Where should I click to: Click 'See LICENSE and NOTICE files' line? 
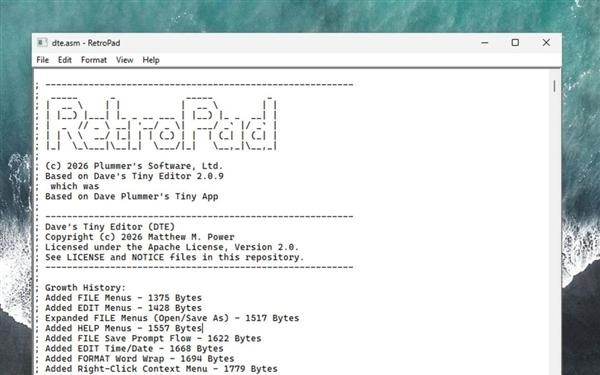(174, 258)
